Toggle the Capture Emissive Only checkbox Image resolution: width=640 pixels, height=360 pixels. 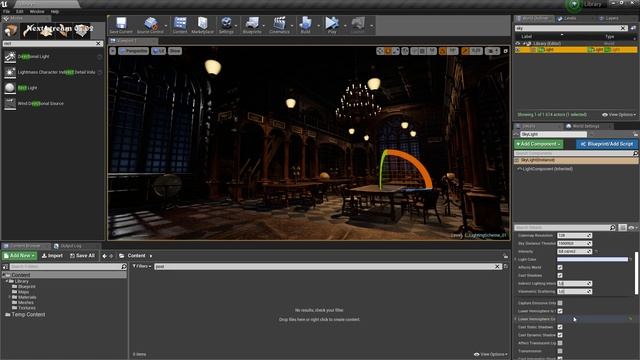pos(560,303)
